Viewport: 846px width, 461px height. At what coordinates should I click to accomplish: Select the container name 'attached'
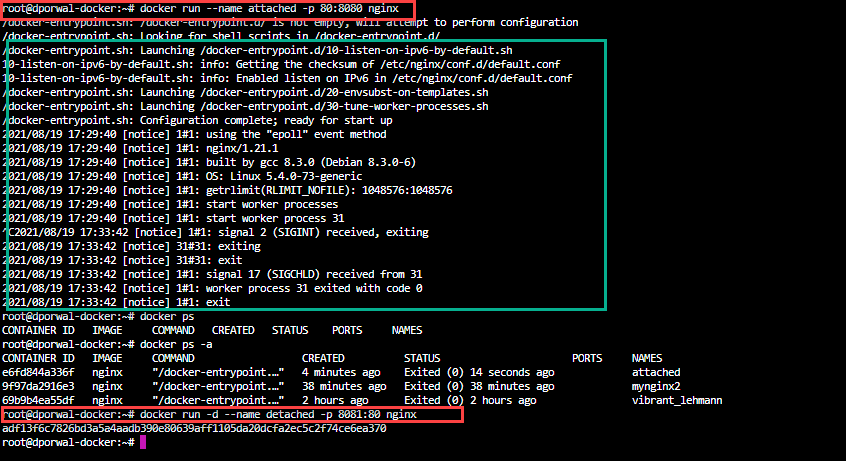click(x=656, y=372)
